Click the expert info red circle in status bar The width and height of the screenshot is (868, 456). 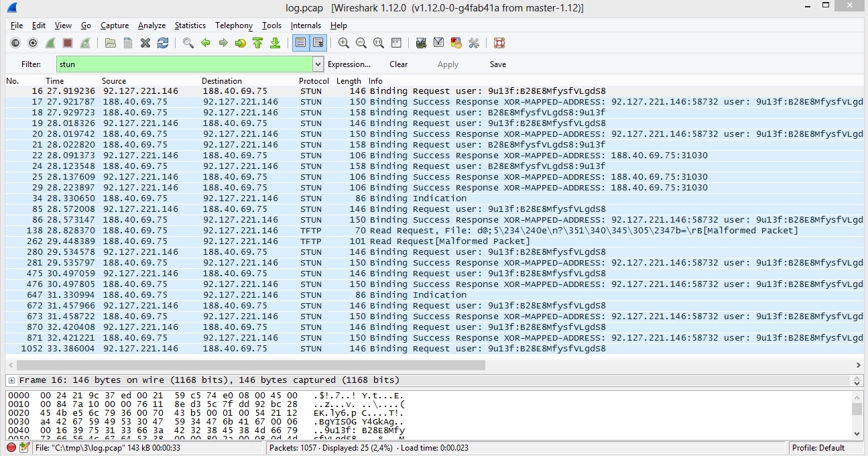point(11,448)
